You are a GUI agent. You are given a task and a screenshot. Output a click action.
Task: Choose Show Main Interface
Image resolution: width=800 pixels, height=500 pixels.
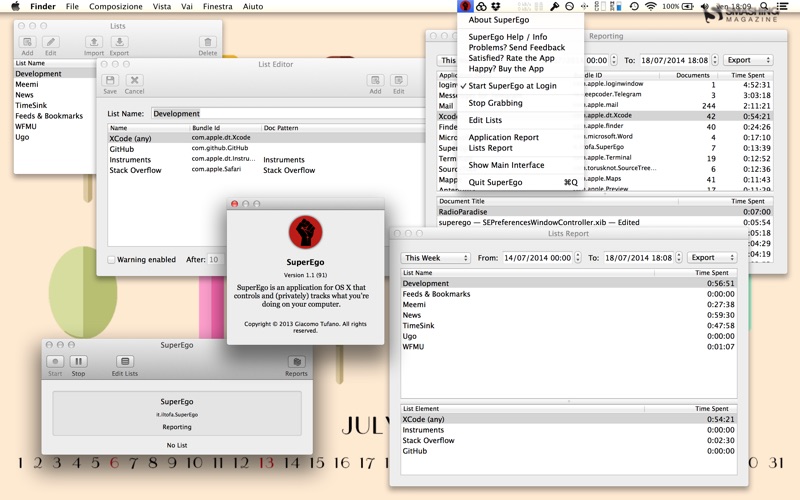[506, 165]
